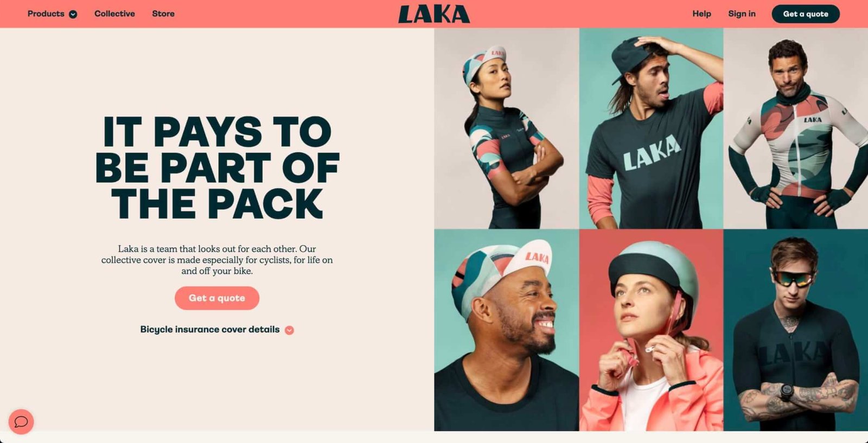The height and width of the screenshot is (443, 868).
Task: Select photo of smiling man in LAKA cap
Action: pyautogui.click(x=507, y=330)
